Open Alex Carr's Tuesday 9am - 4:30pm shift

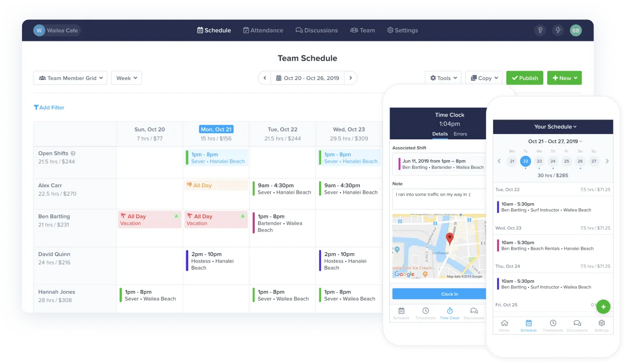282,189
